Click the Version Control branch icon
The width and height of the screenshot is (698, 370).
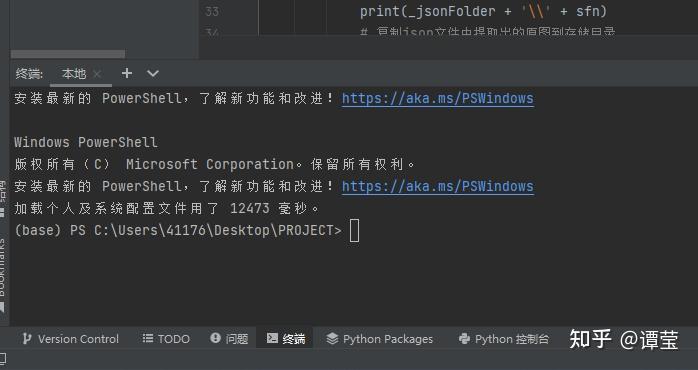click(27, 339)
